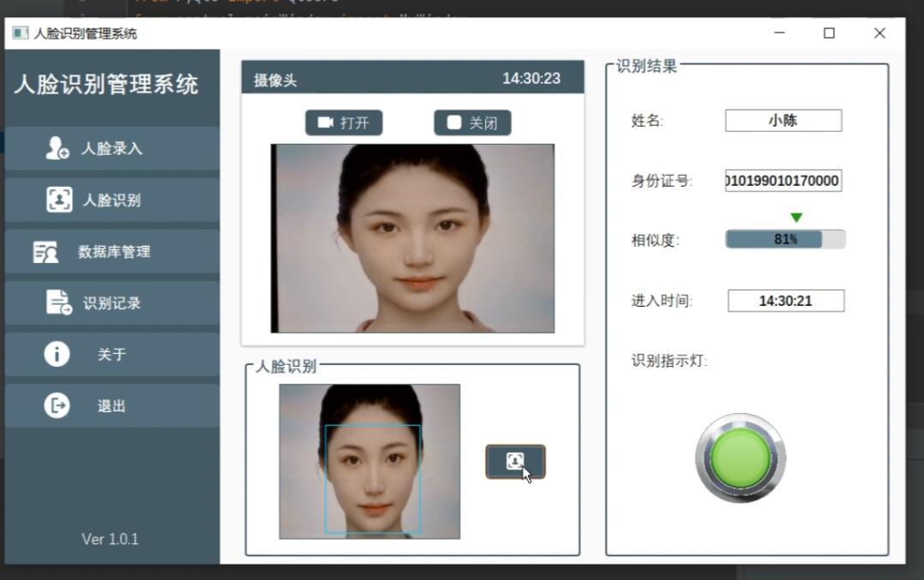
Task: Click the 进入时间 field showing 14:30:21
Action: coord(785,300)
